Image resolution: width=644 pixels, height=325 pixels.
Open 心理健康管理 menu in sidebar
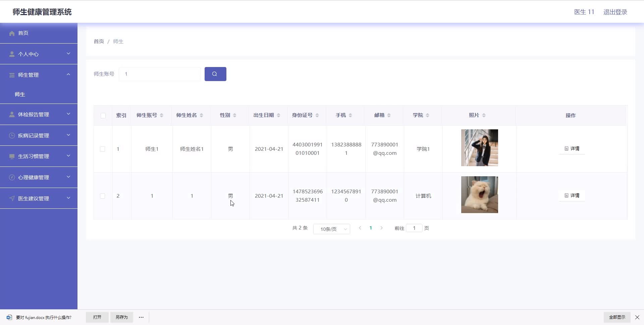tap(39, 177)
